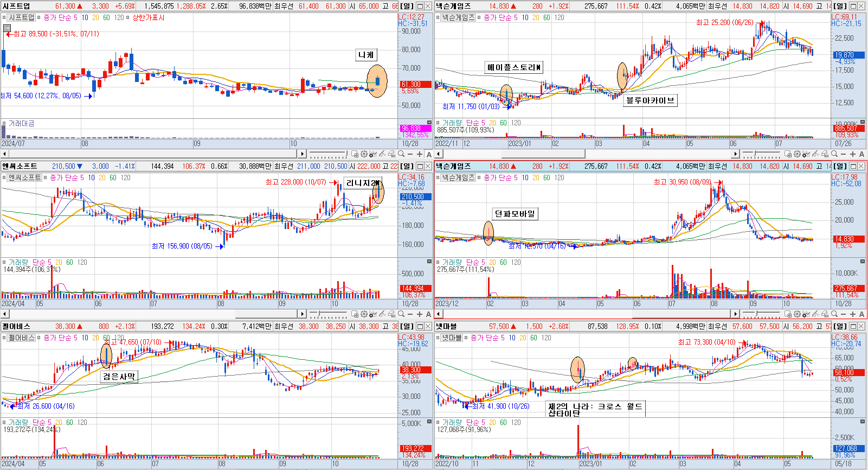Toggle the 상한가표시 indicator marker
The height and width of the screenshot is (470, 868).
(x=128, y=17)
